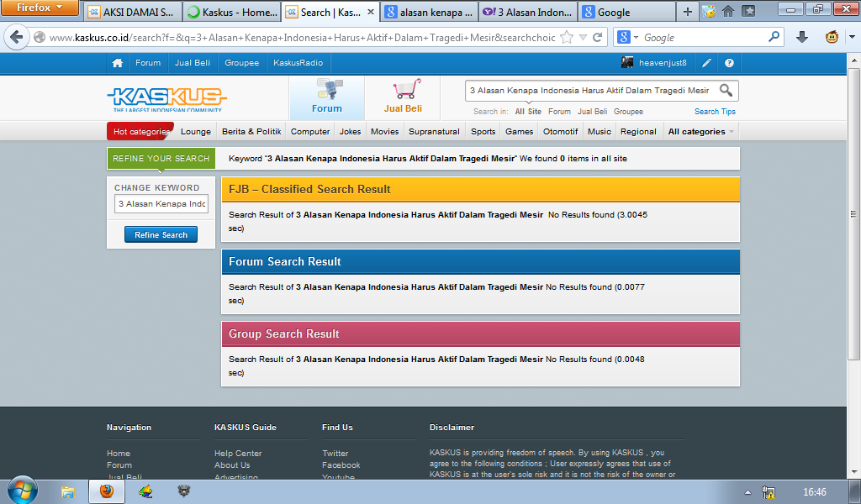Limit the search to Jual Beli

coord(593,112)
